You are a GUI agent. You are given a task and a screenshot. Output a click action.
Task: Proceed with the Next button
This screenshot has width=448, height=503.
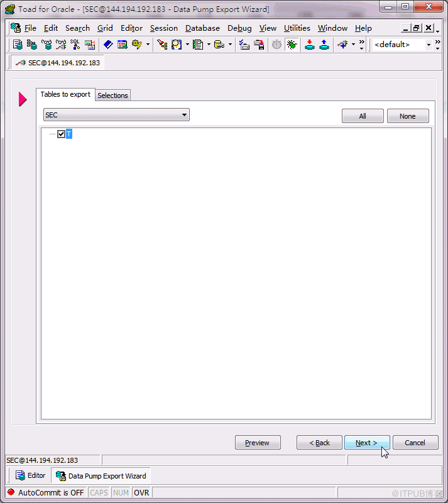[367, 442]
